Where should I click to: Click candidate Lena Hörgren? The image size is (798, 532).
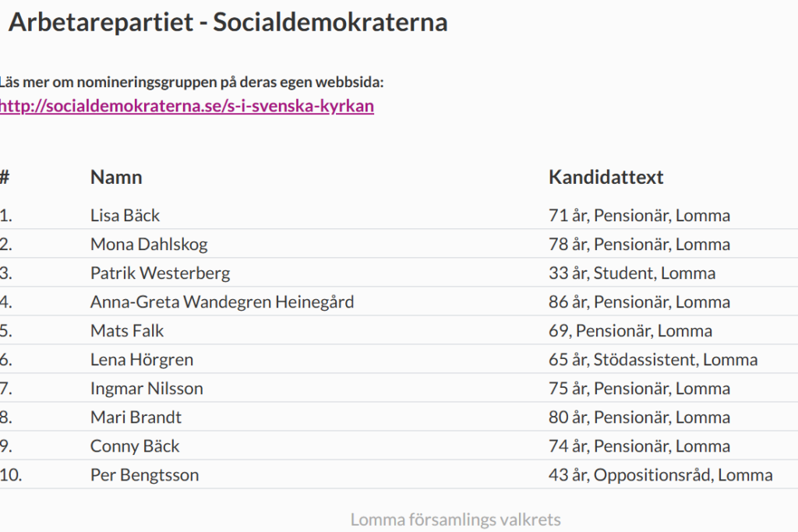[x=142, y=360]
